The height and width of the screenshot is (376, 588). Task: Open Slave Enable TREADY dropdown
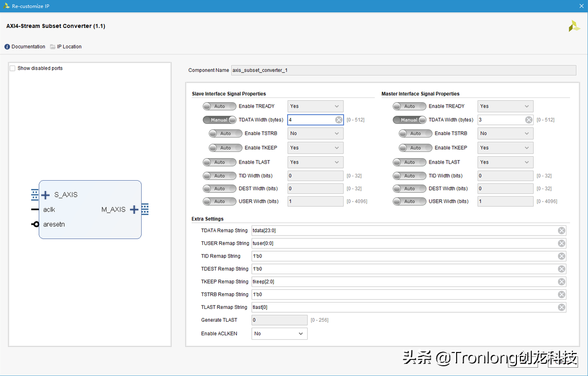316,106
